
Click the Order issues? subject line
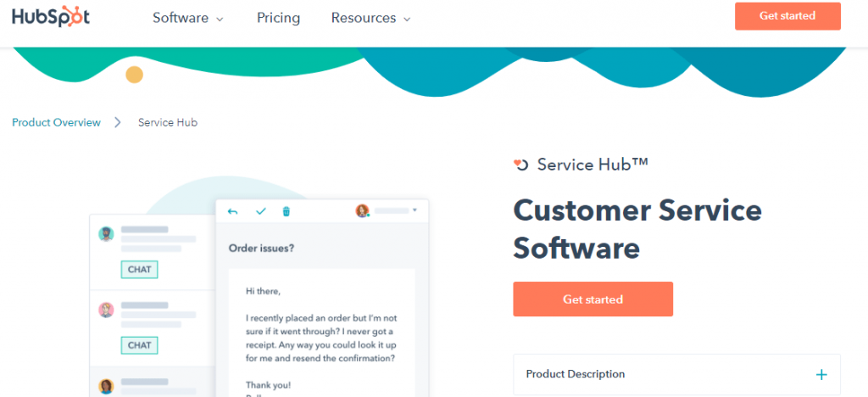(x=261, y=248)
